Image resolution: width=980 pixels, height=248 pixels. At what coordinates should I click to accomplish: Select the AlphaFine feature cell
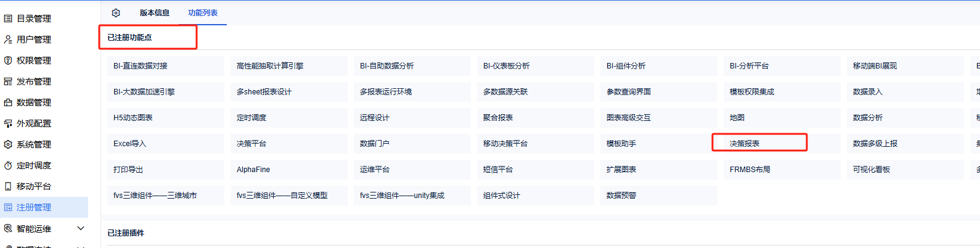pyautogui.click(x=289, y=170)
